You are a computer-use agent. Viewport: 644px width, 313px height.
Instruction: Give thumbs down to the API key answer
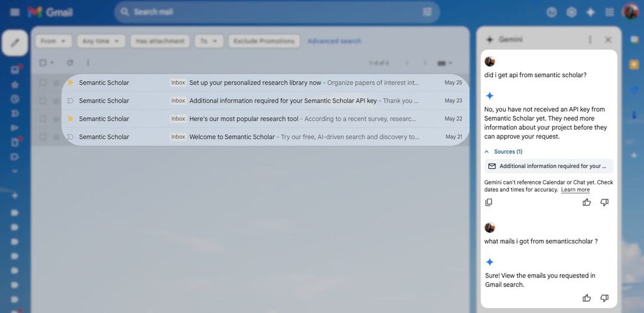(x=604, y=202)
